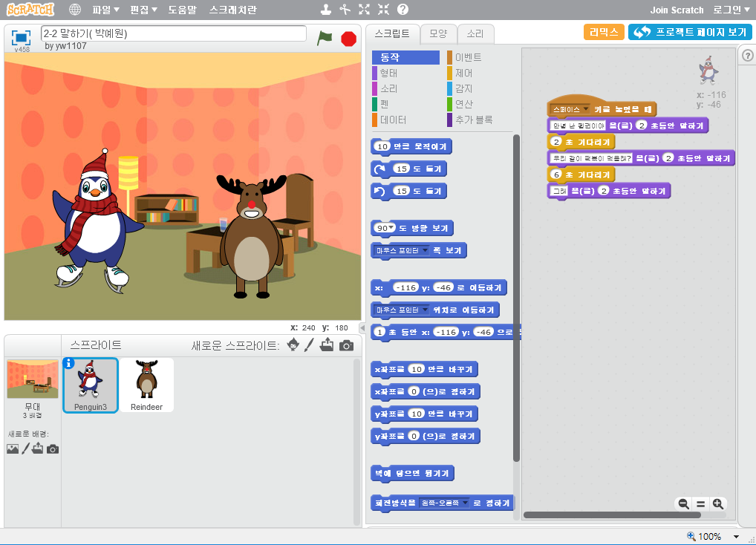Open the language globe menu
756x545 pixels.
75,10
